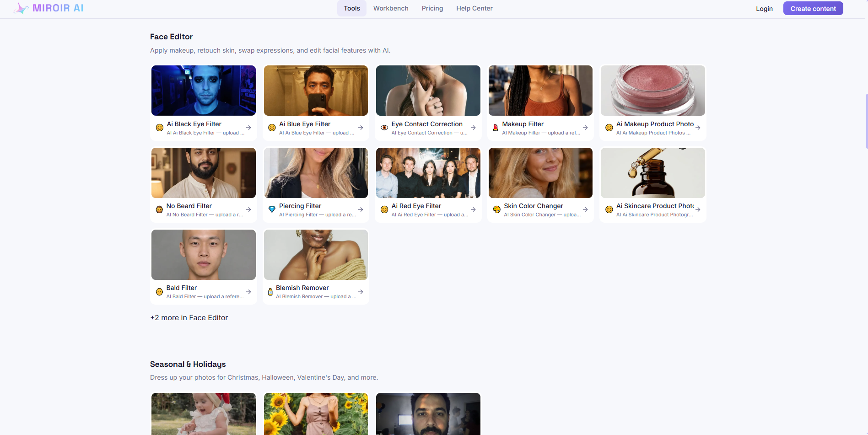This screenshot has width=868, height=435.
Task: Open the bearded man thumbnail for No Beard Filter
Action: point(204,173)
